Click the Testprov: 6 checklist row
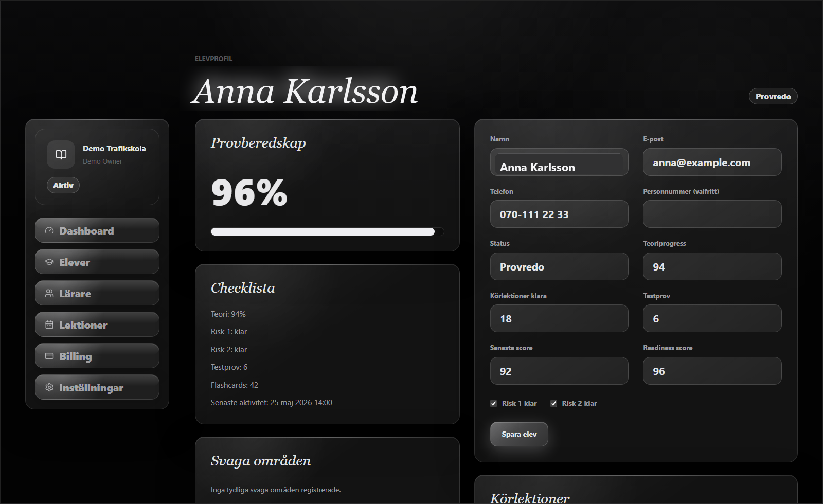 [x=229, y=367]
